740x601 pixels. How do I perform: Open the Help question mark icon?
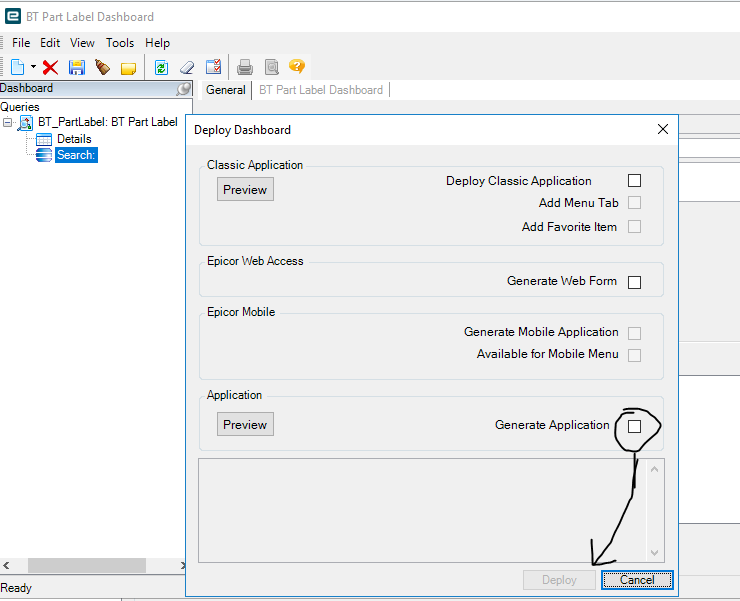[297, 66]
